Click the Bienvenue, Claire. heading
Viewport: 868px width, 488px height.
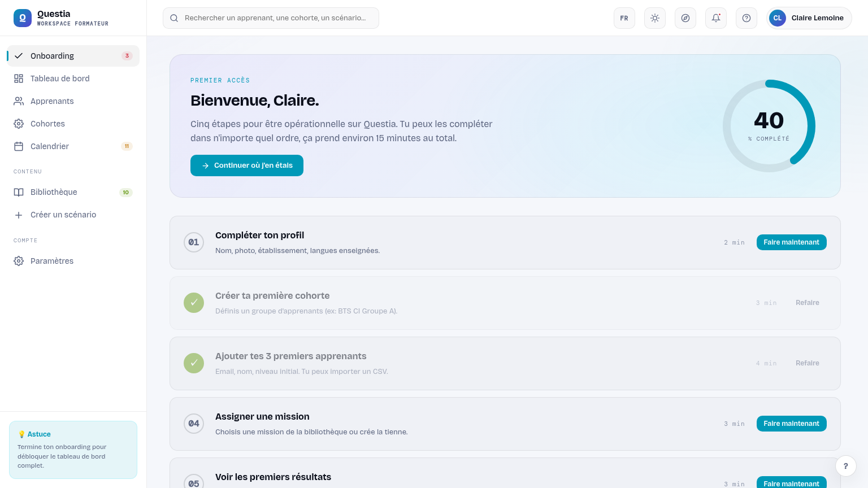point(255,101)
